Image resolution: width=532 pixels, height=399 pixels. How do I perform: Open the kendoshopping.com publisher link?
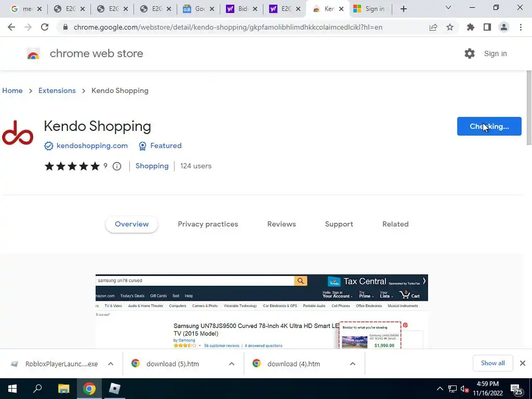[x=92, y=145]
